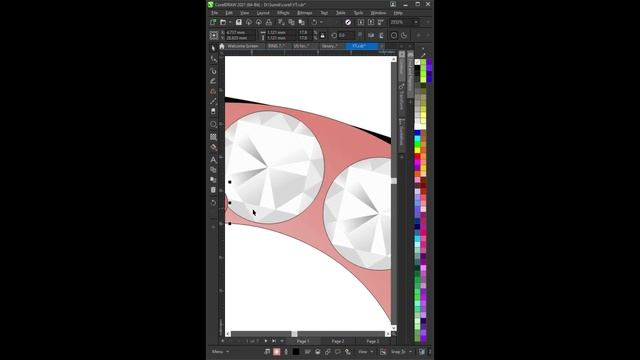Click the Undo arrow icon

click(x=314, y=22)
